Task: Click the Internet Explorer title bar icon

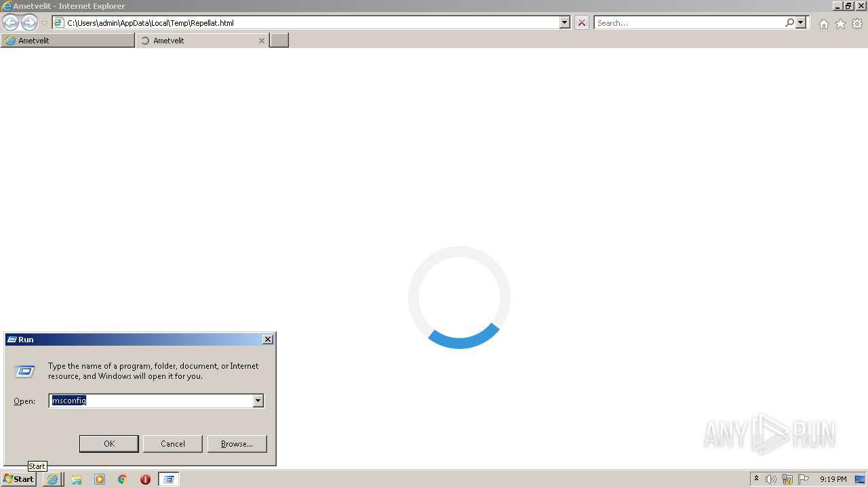Action: point(7,6)
